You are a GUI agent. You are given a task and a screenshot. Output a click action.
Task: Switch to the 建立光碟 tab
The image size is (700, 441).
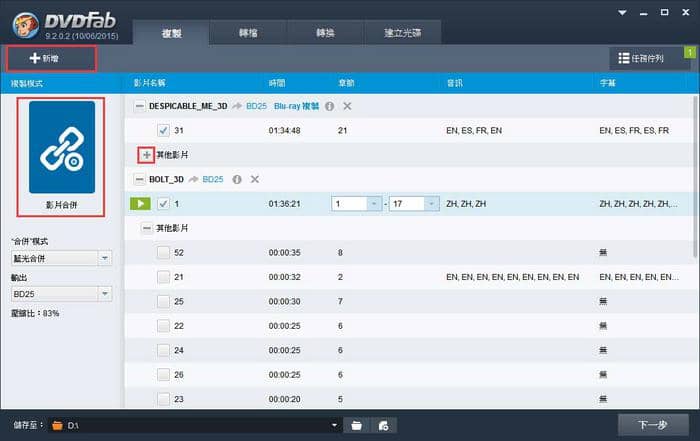(403, 33)
